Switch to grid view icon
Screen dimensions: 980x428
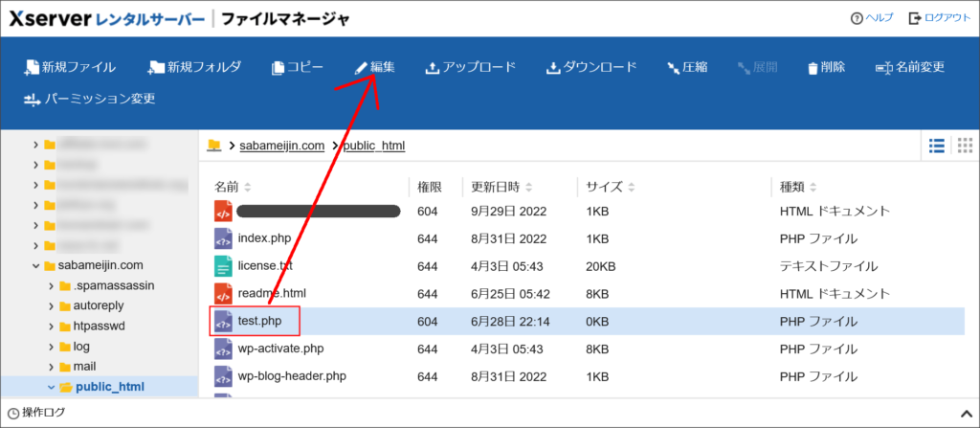coord(965,146)
